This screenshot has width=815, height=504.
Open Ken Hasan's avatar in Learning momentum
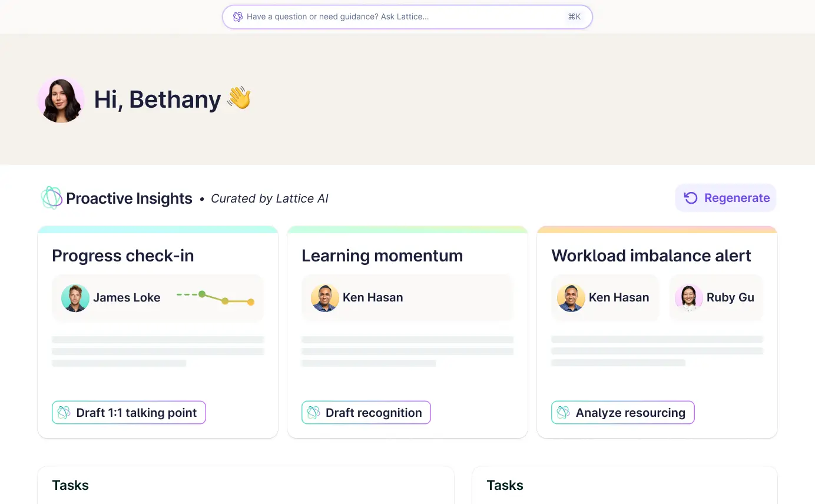(x=325, y=298)
